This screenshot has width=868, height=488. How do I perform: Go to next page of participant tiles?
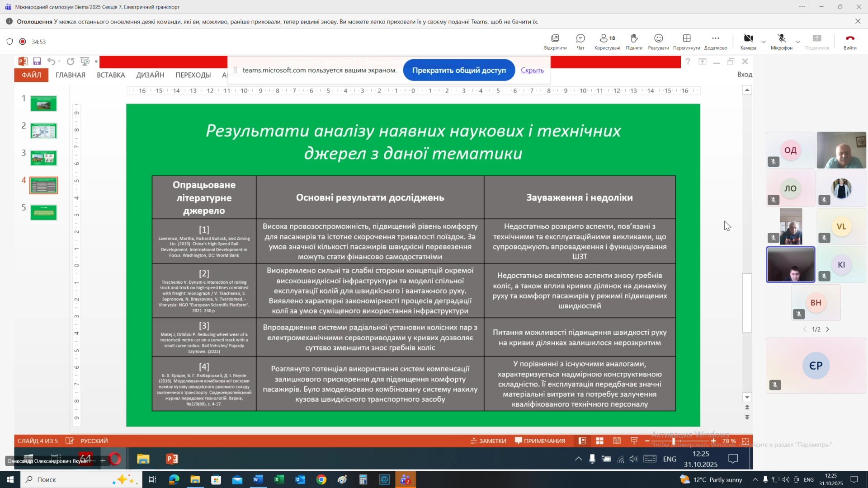point(828,329)
